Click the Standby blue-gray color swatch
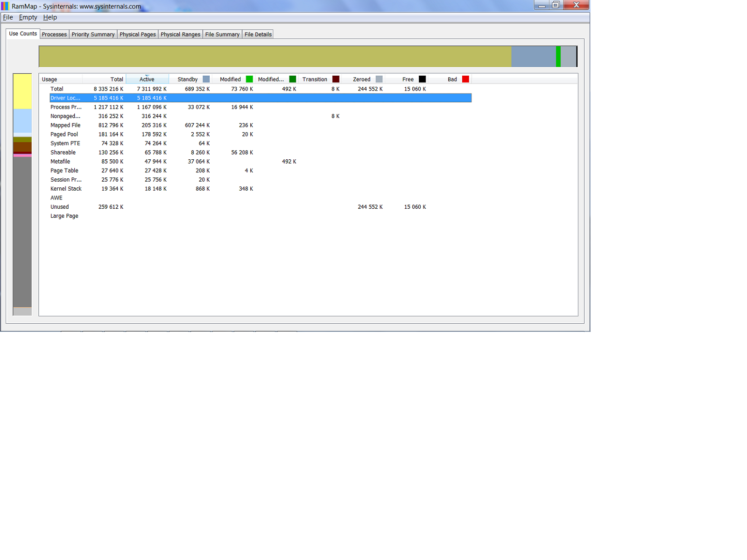 (206, 79)
